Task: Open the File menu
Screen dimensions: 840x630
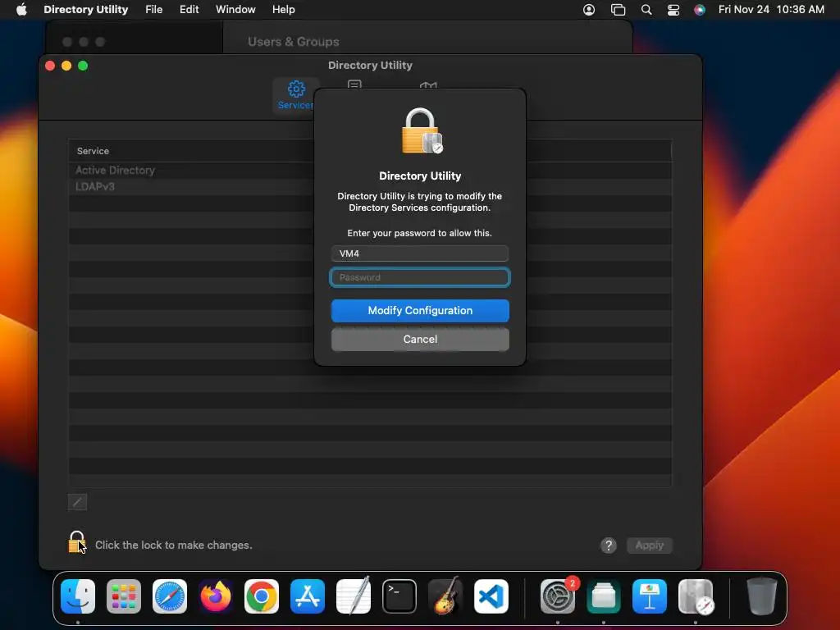Action: pyautogui.click(x=153, y=10)
